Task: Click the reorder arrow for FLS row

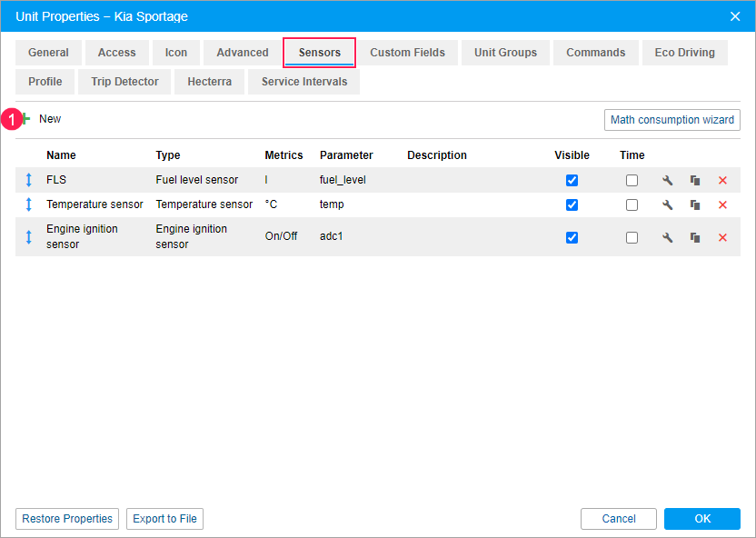Action: [28, 180]
